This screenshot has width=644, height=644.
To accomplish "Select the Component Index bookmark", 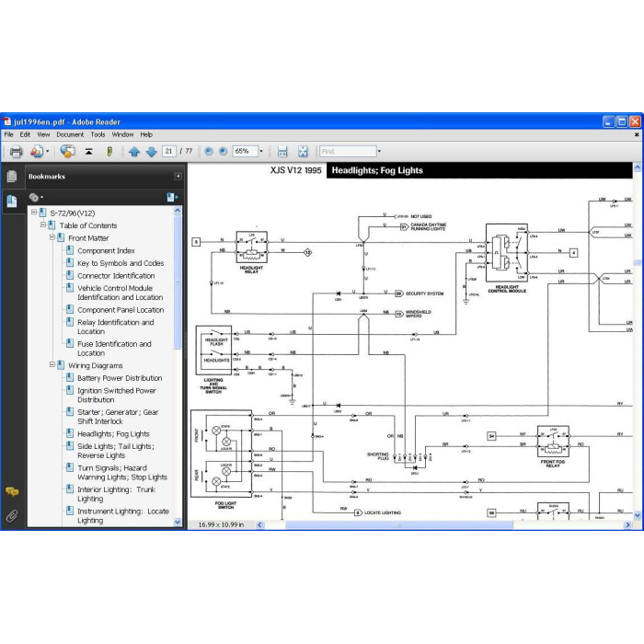I will coord(106,250).
